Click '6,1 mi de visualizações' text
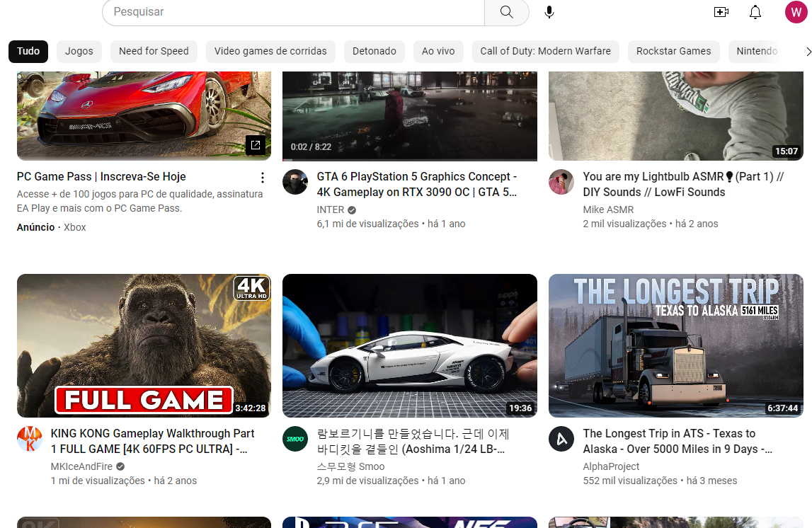812x528 pixels. tap(367, 224)
